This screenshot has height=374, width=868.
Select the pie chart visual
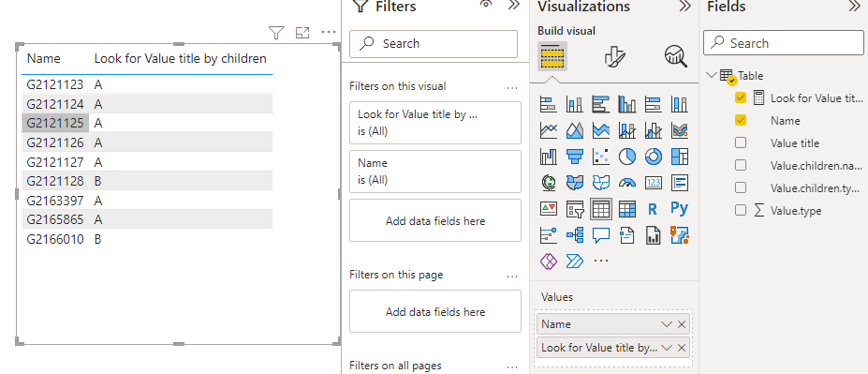point(626,157)
